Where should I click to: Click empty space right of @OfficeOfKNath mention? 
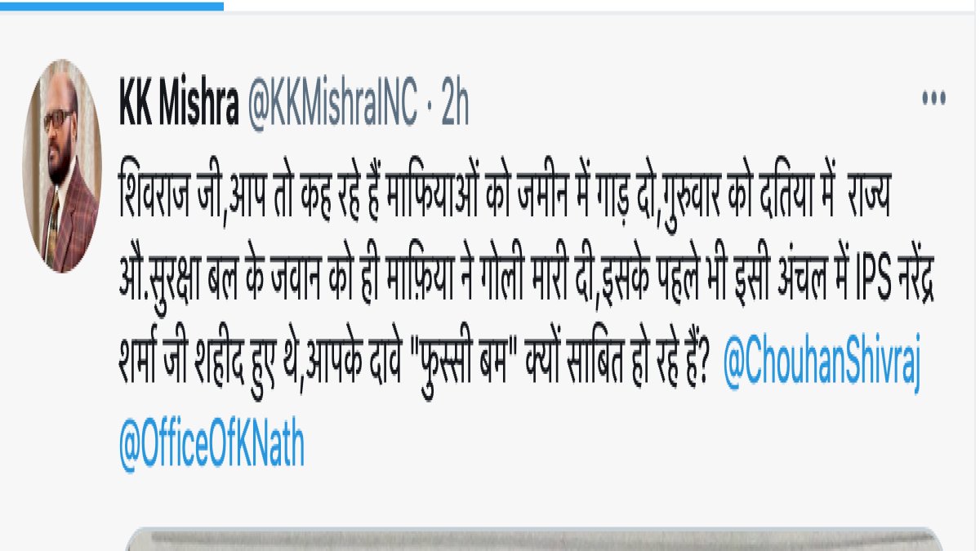click(x=621, y=447)
